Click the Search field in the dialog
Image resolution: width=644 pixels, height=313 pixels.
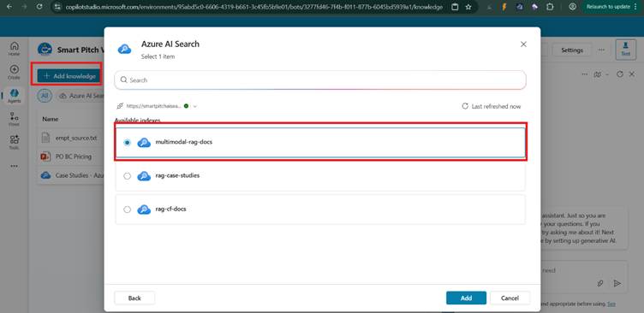point(320,80)
